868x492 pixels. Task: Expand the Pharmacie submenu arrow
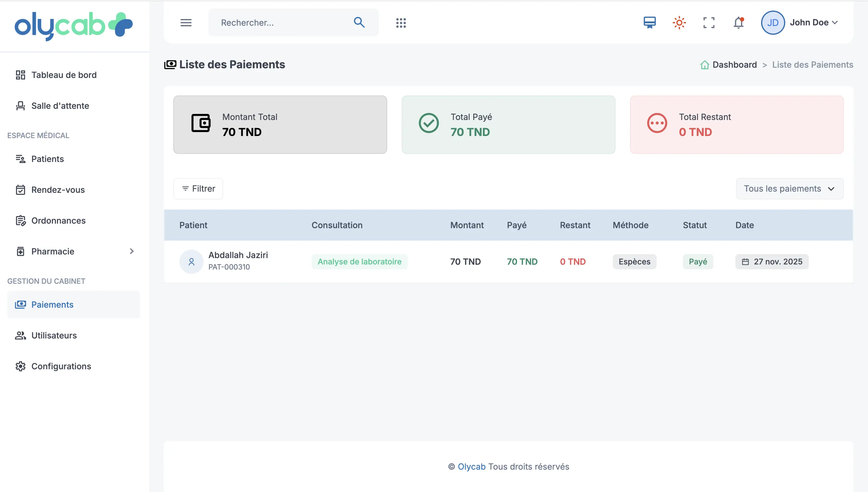coord(132,251)
